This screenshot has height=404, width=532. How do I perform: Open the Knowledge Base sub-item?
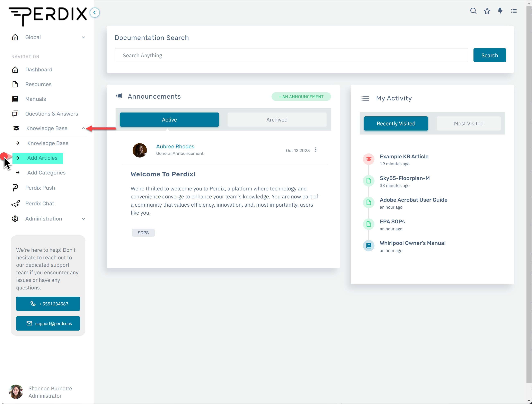click(48, 143)
